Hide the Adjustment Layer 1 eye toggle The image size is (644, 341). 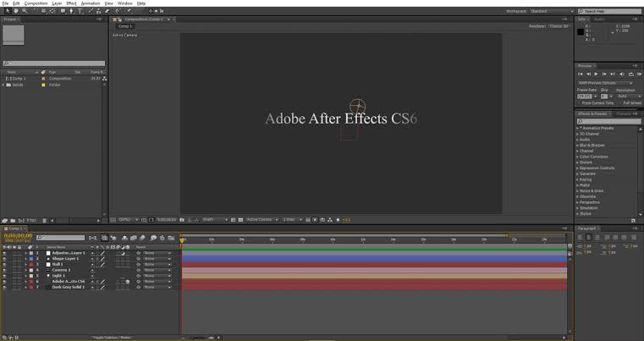(x=4, y=253)
